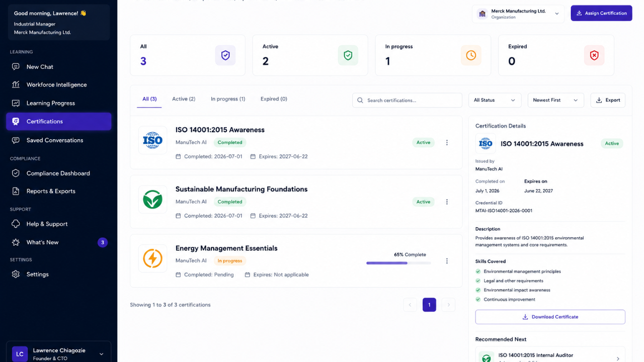This screenshot has width=644, height=362.
Task: Open more options for Sustainable Manufacturing Foundations
Action: 447,202
